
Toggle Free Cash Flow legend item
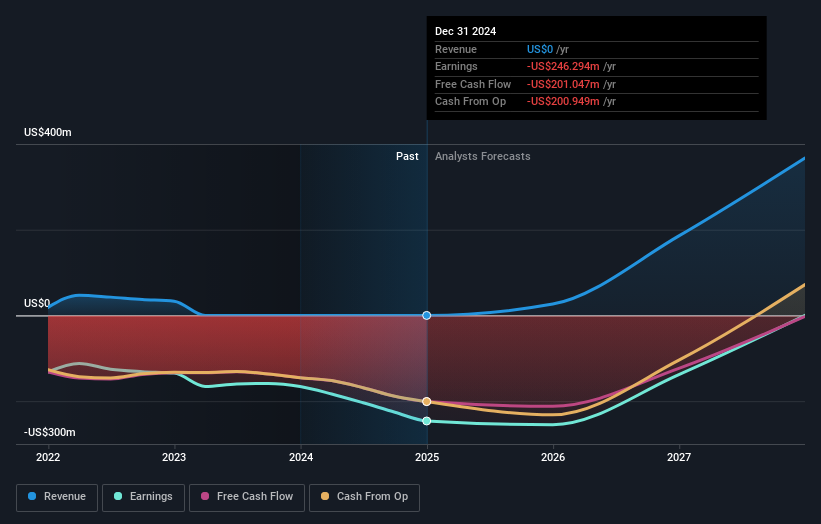tap(244, 496)
